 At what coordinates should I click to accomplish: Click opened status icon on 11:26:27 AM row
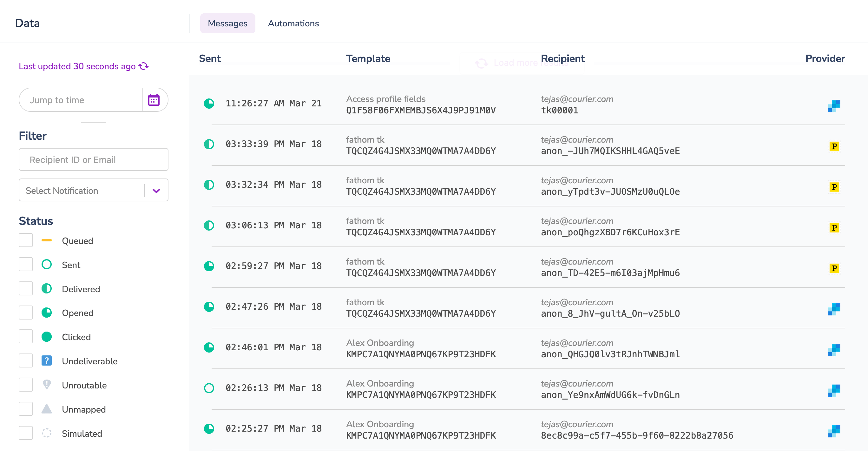209,104
